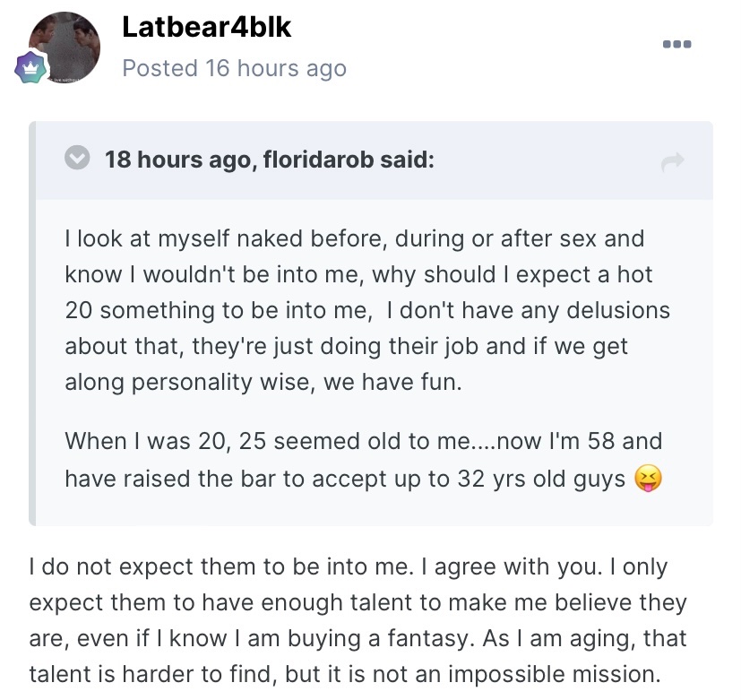Click the tongue-out emoji in quote
This screenshot has width=741, height=700.
point(648,479)
